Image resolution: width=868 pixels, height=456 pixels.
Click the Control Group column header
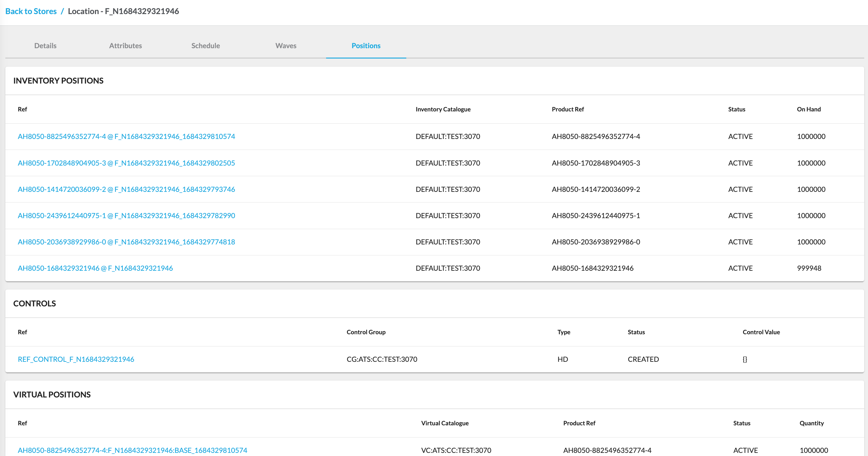366,332
